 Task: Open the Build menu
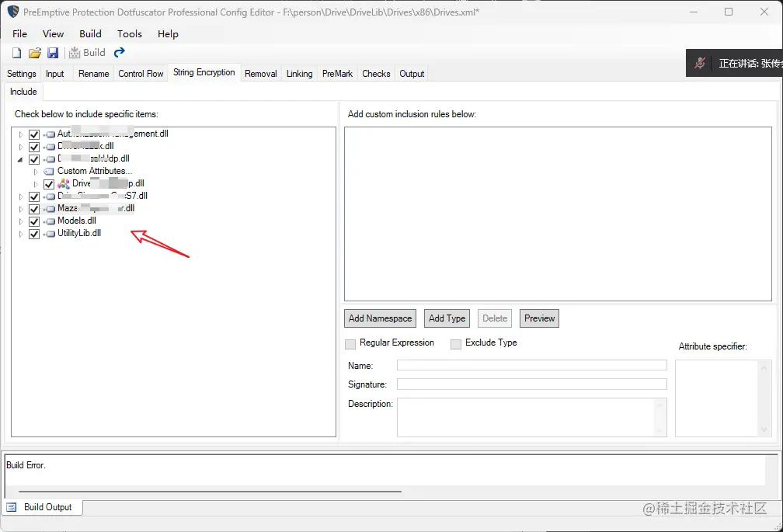pos(90,33)
